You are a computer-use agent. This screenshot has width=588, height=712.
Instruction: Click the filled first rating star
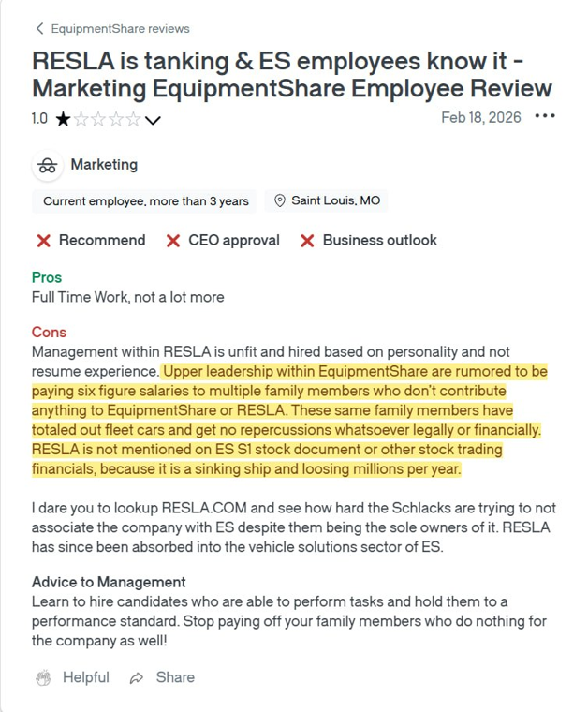tap(63, 119)
